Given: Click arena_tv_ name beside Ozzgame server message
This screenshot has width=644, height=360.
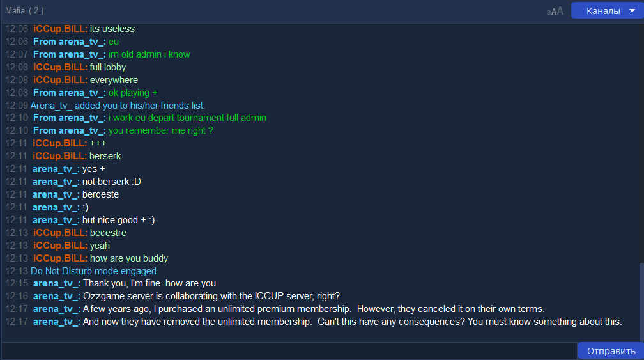Looking at the screenshot, I should point(56,296).
